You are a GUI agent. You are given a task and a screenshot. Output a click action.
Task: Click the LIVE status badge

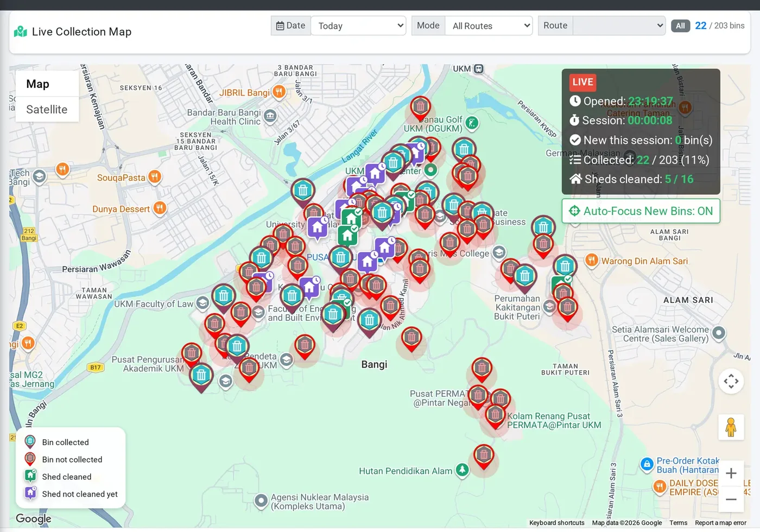click(582, 83)
